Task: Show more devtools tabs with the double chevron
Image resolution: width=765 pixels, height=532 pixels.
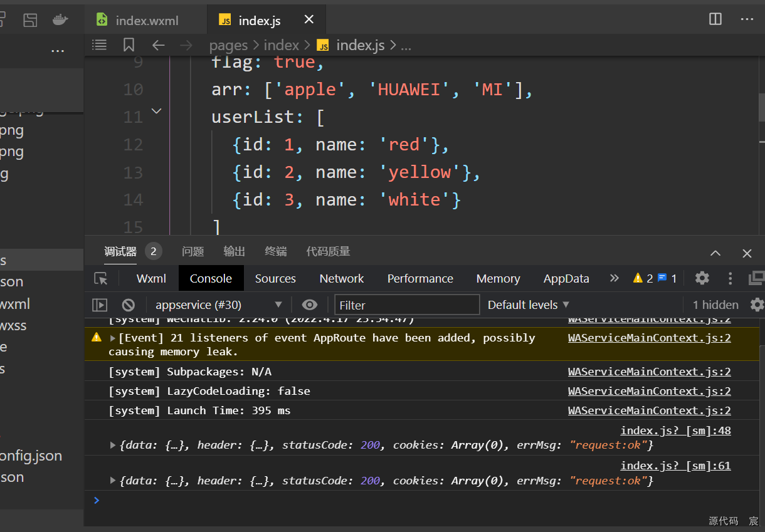Action: tap(615, 278)
